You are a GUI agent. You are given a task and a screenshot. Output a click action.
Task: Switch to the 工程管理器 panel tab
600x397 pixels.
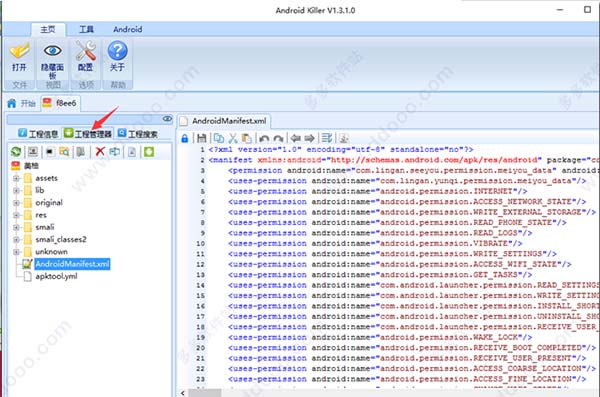tap(88, 134)
